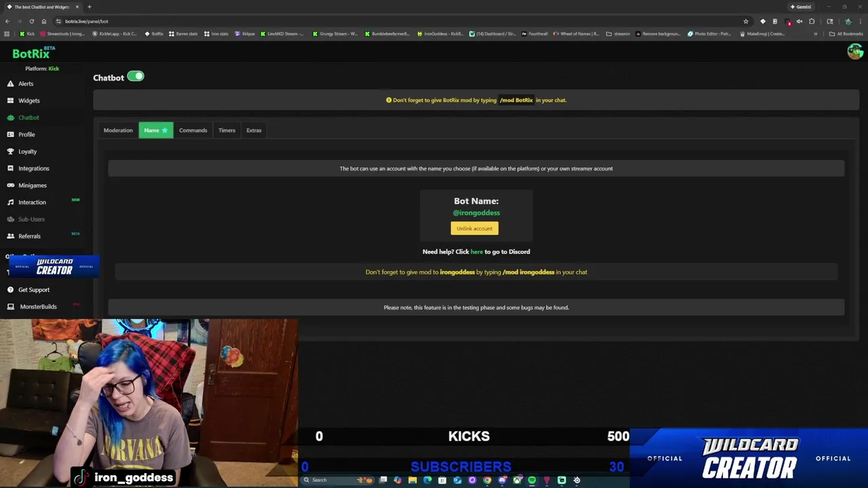The width and height of the screenshot is (868, 488).
Task: Click the @irongoddess bot name
Action: [x=476, y=213]
